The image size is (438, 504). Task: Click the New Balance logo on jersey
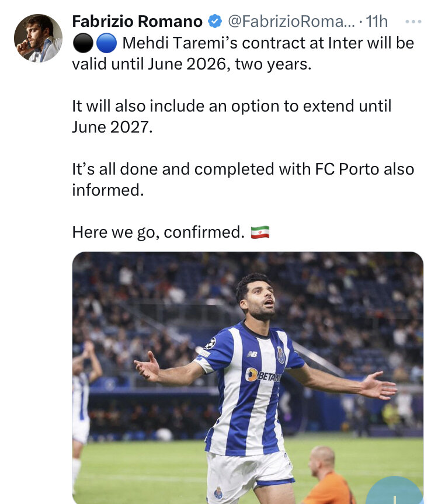252,354
